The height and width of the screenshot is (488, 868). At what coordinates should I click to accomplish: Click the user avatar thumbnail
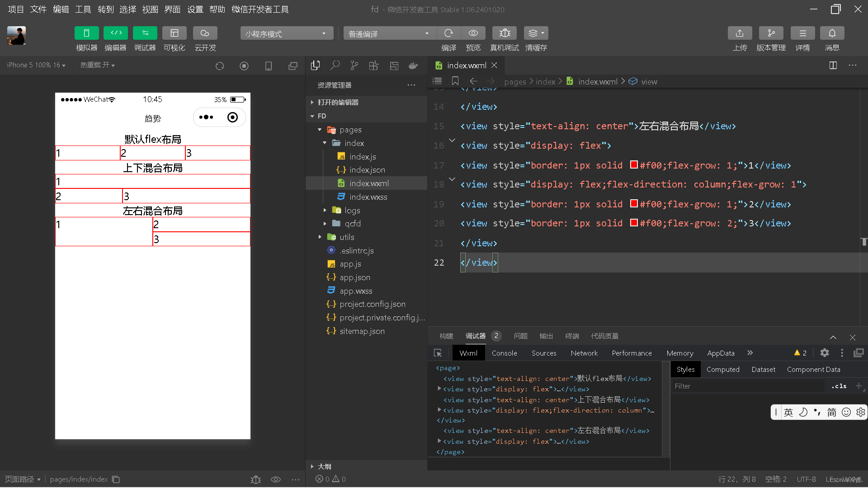coord(16,35)
